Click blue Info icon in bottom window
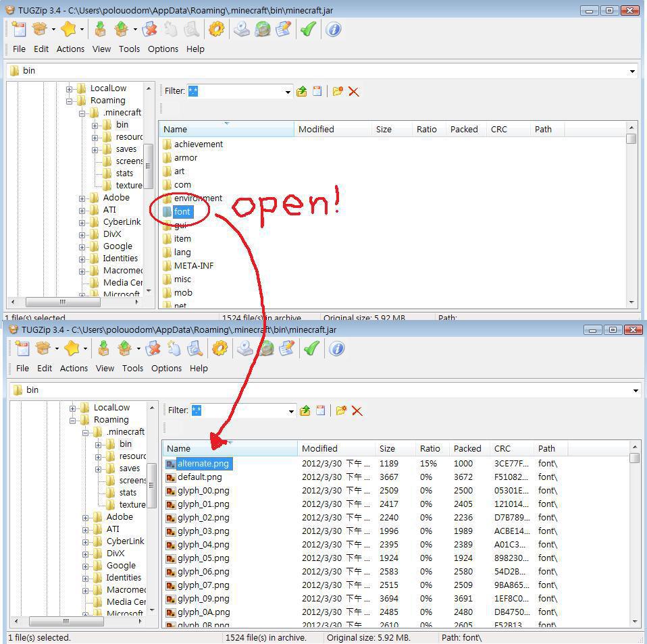Screen dimensions: 647x644 click(337, 348)
